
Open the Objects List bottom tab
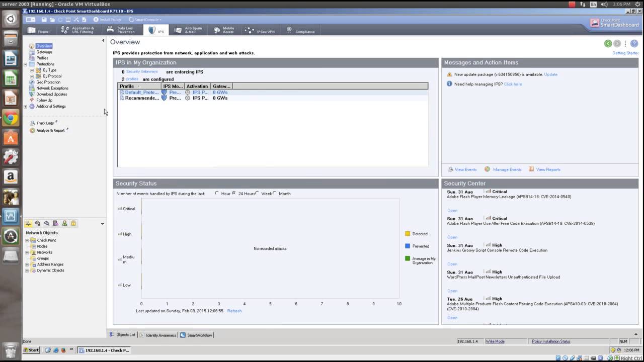point(123,335)
